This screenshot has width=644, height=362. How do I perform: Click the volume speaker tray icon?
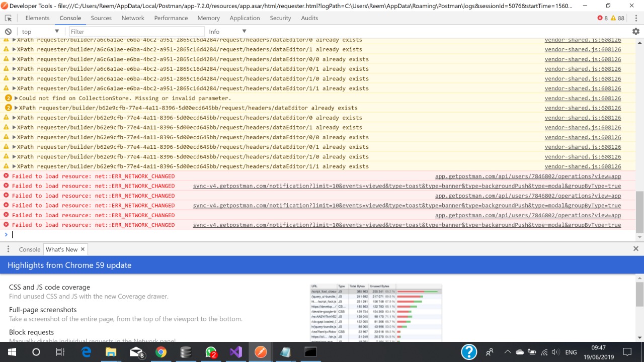tap(555, 352)
